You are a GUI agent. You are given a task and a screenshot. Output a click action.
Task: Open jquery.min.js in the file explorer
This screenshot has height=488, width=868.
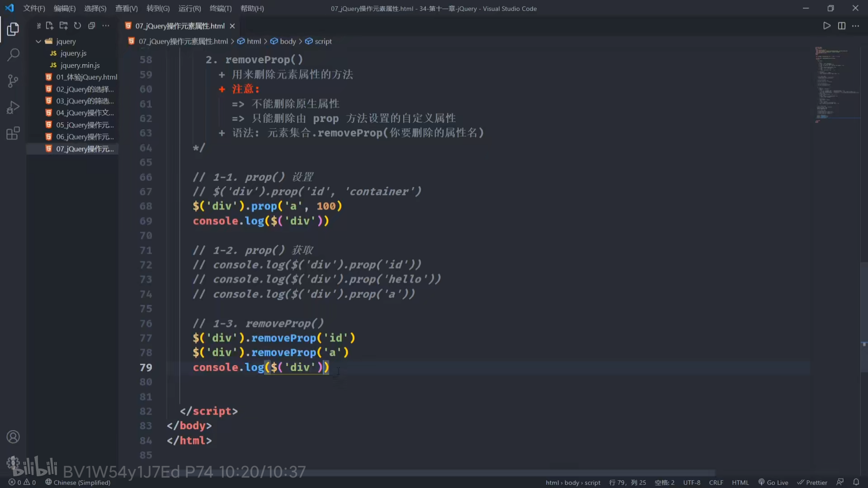[x=80, y=65]
